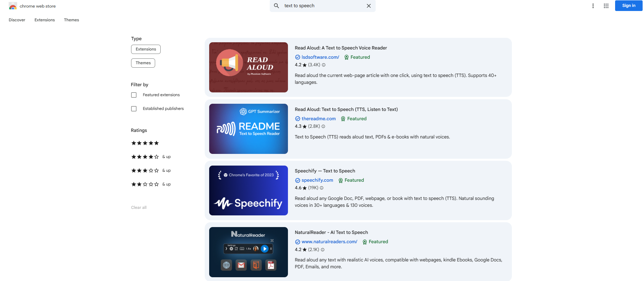Viewport: 644px width, 281px height.
Task: Filter by two stars & up
Action: (151, 184)
